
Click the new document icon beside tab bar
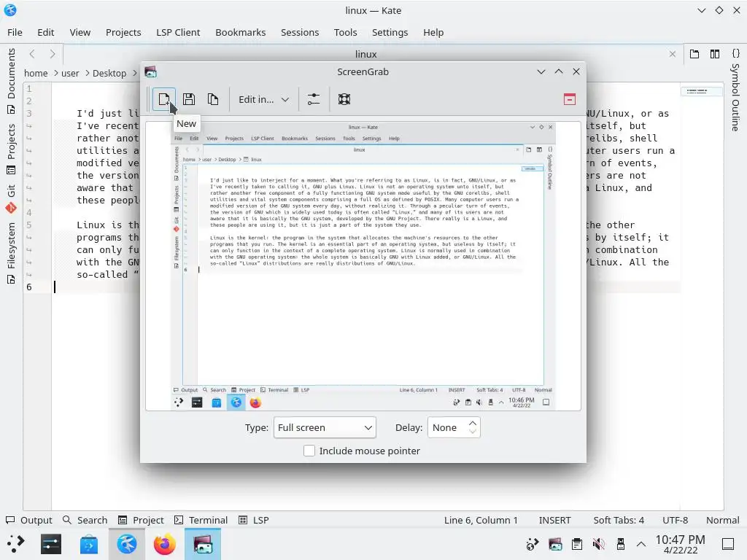(x=694, y=54)
